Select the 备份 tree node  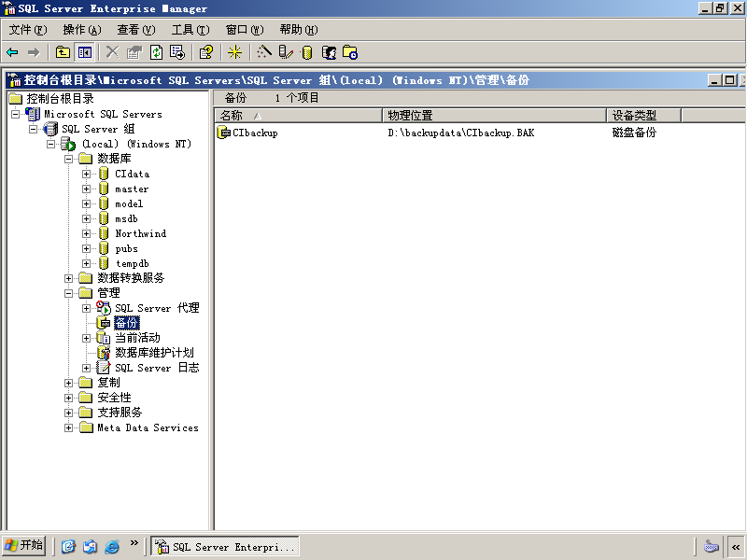pos(127,323)
